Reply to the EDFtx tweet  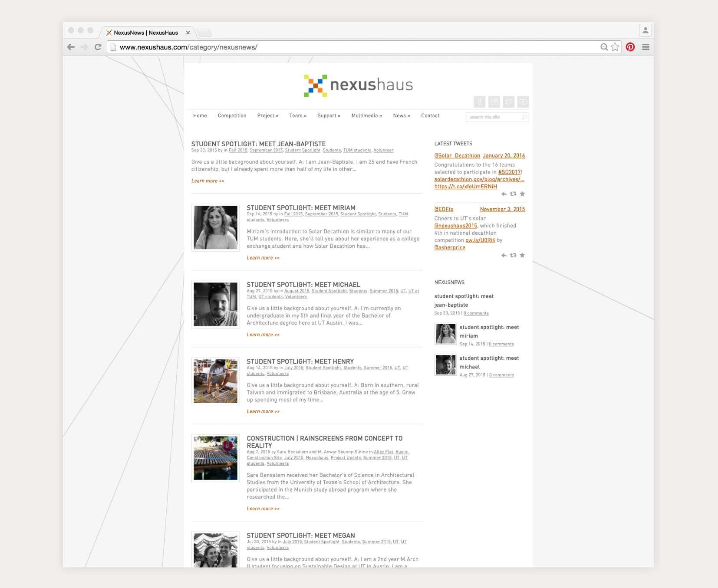(504, 255)
